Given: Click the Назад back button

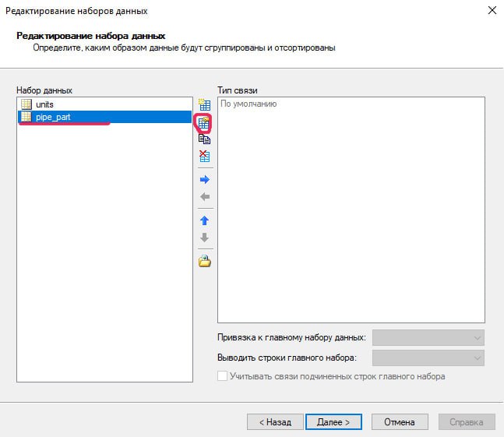Looking at the screenshot, I should [x=274, y=421].
